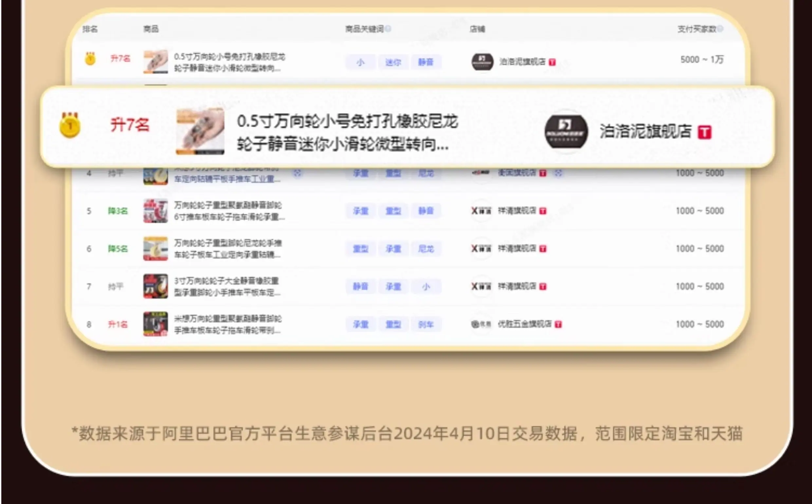Click the round store logo in the highlighted banner
Viewport: 812px width, 504px height.
pyautogui.click(x=566, y=131)
